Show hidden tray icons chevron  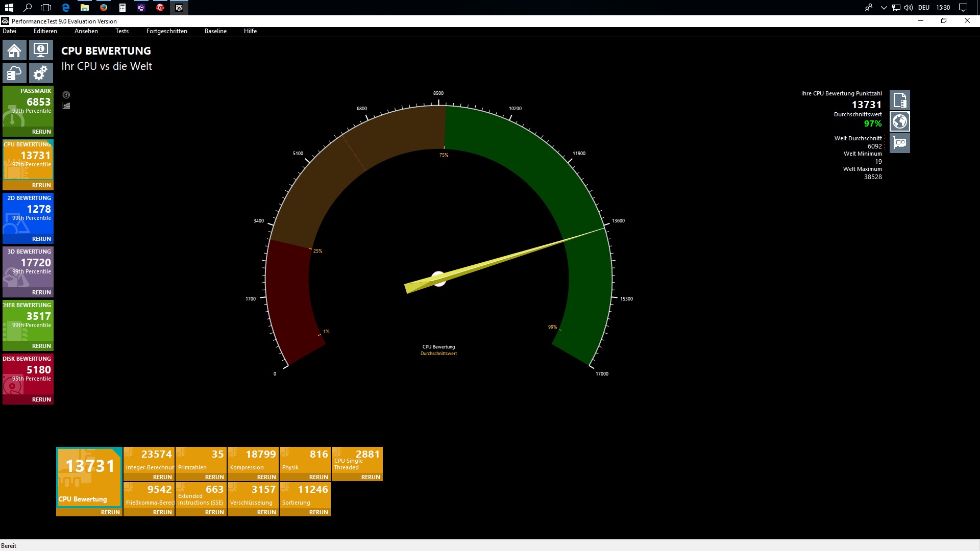pyautogui.click(x=884, y=8)
